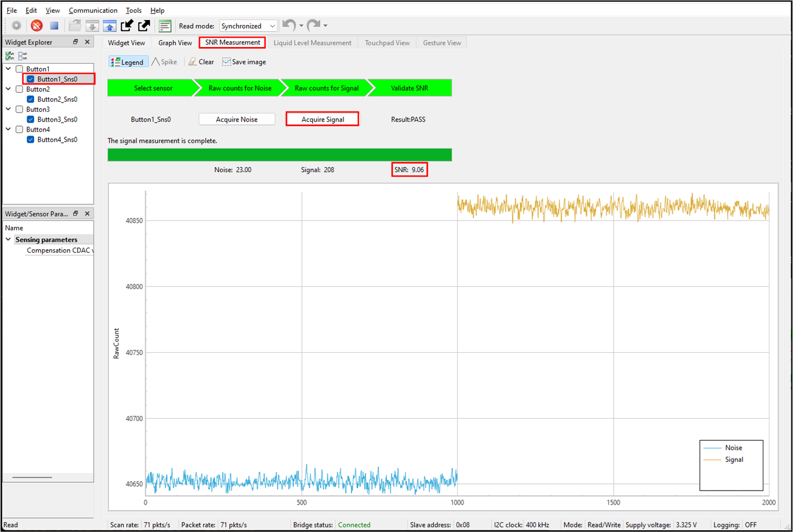Viewport: 793px width, 532px height.
Task: Collapse the Button3 tree node
Action: coord(8,109)
